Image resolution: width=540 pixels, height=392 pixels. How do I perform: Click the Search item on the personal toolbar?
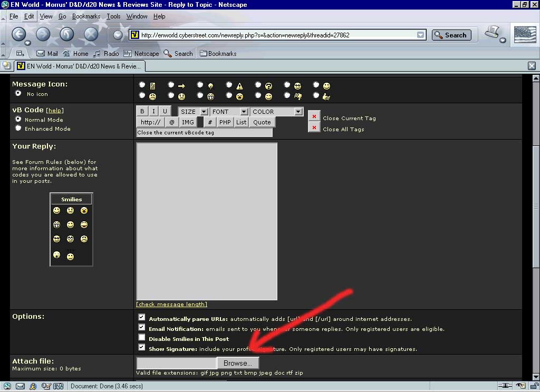(x=178, y=54)
